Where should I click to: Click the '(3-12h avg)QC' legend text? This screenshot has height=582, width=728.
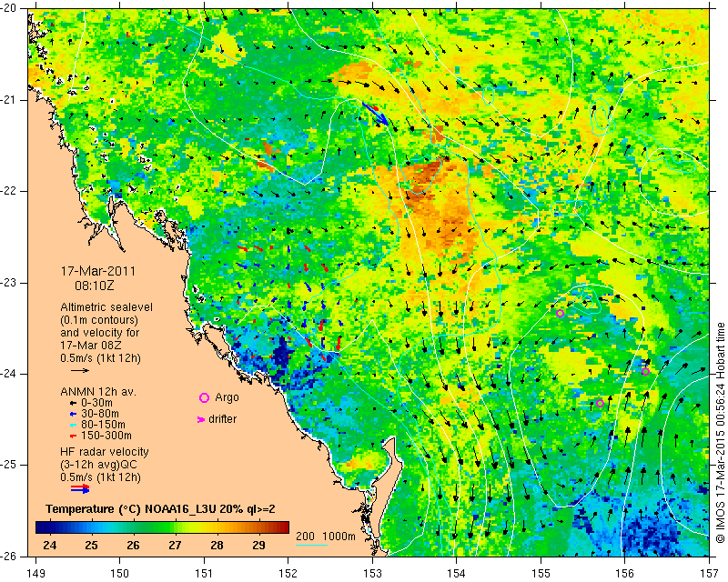coord(98,465)
